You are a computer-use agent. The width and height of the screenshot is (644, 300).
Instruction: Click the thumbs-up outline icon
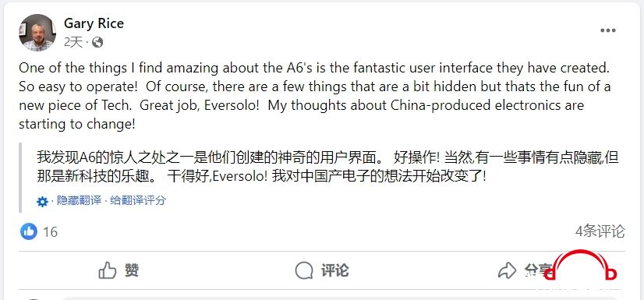[x=108, y=270]
